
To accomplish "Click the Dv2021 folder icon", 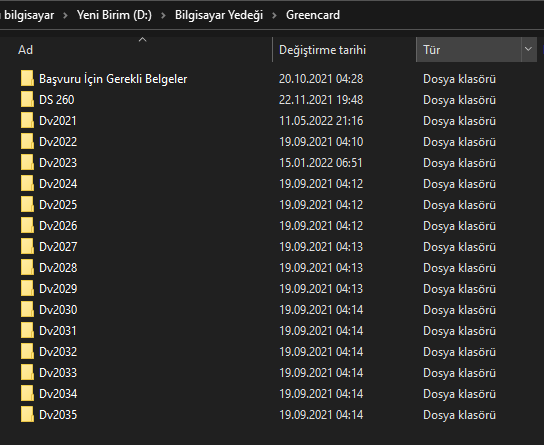I will pos(27,121).
